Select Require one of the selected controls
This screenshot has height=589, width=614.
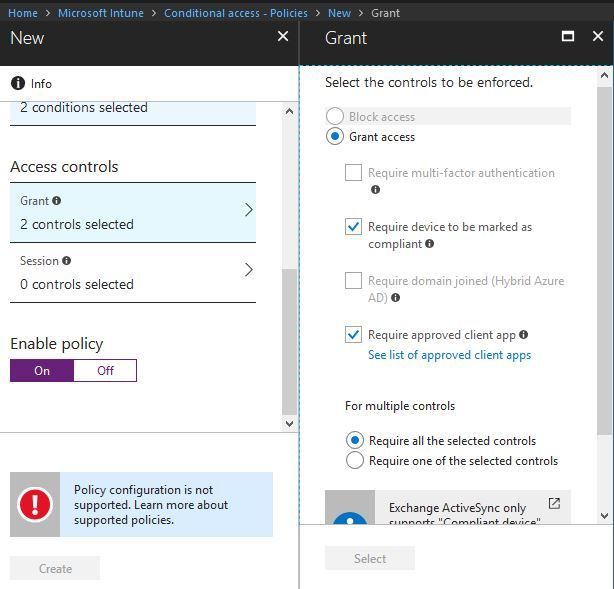click(x=355, y=461)
